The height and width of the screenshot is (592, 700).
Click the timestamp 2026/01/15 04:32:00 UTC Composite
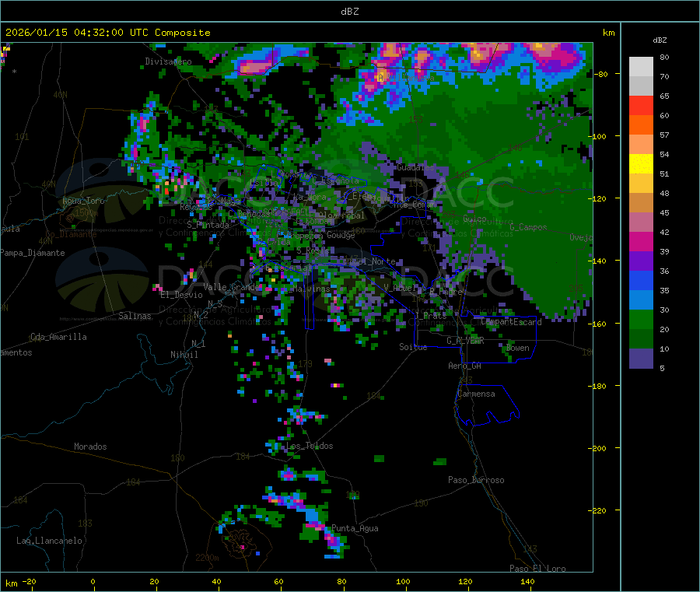(x=107, y=33)
